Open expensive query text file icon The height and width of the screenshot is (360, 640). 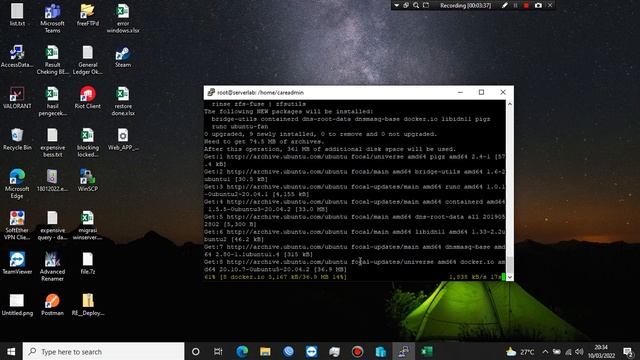click(52, 225)
